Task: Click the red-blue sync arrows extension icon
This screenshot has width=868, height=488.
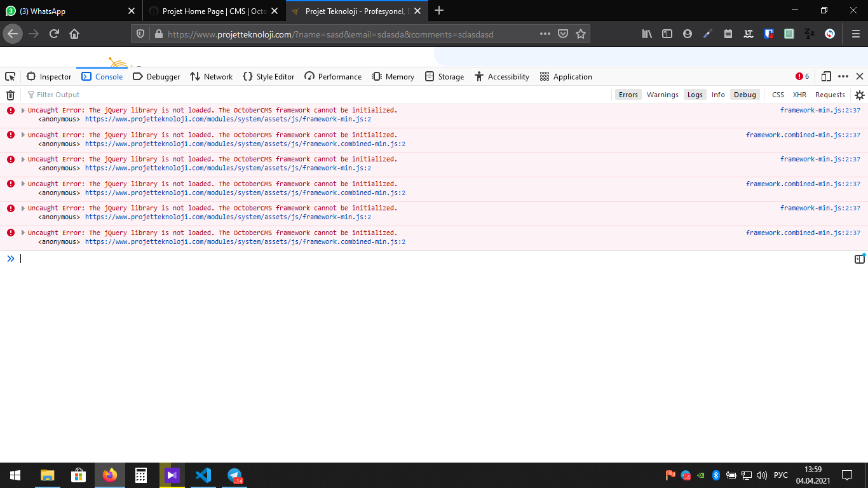Action: pyautogui.click(x=830, y=34)
